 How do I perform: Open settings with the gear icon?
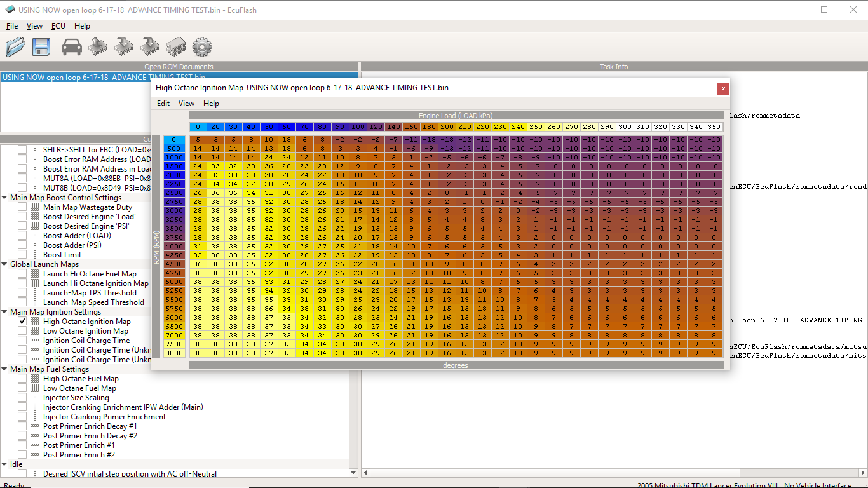point(201,46)
